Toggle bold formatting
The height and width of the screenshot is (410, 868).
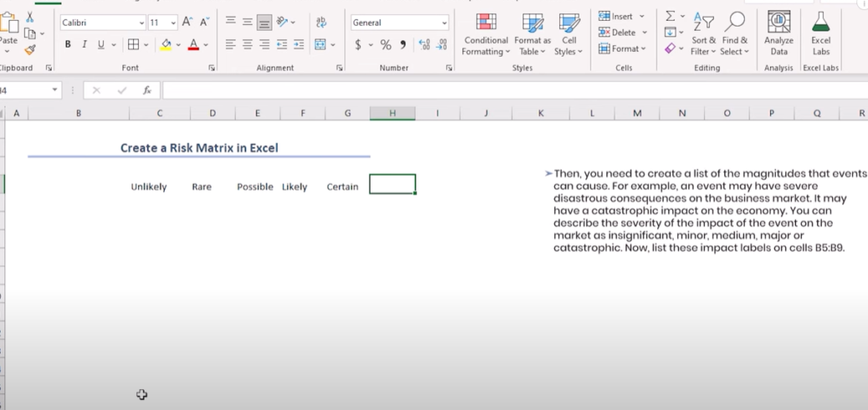coord(68,44)
